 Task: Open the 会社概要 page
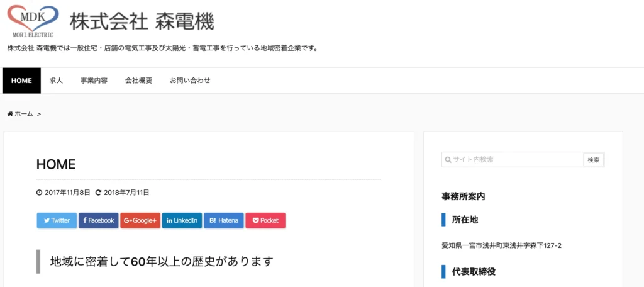point(138,81)
